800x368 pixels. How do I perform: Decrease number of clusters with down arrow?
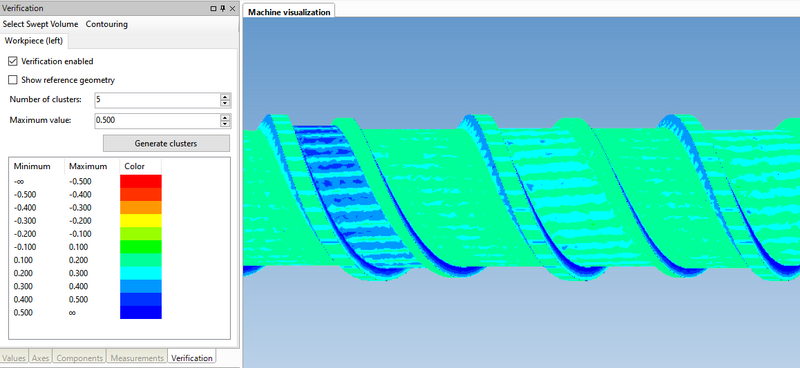tap(225, 103)
